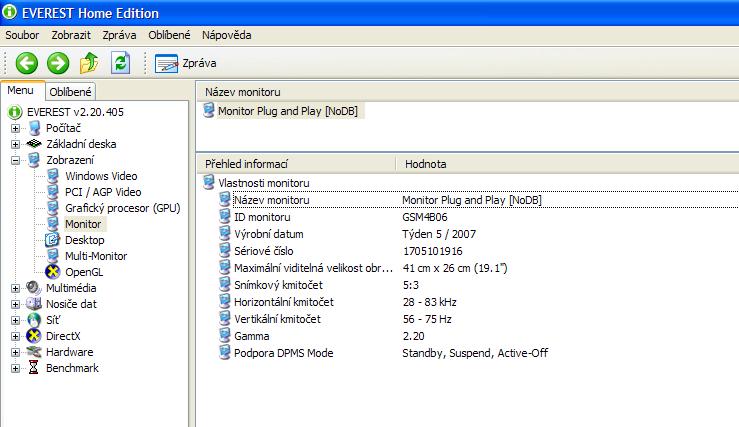
Task: Click the Síť network globe icon
Action: click(x=34, y=320)
